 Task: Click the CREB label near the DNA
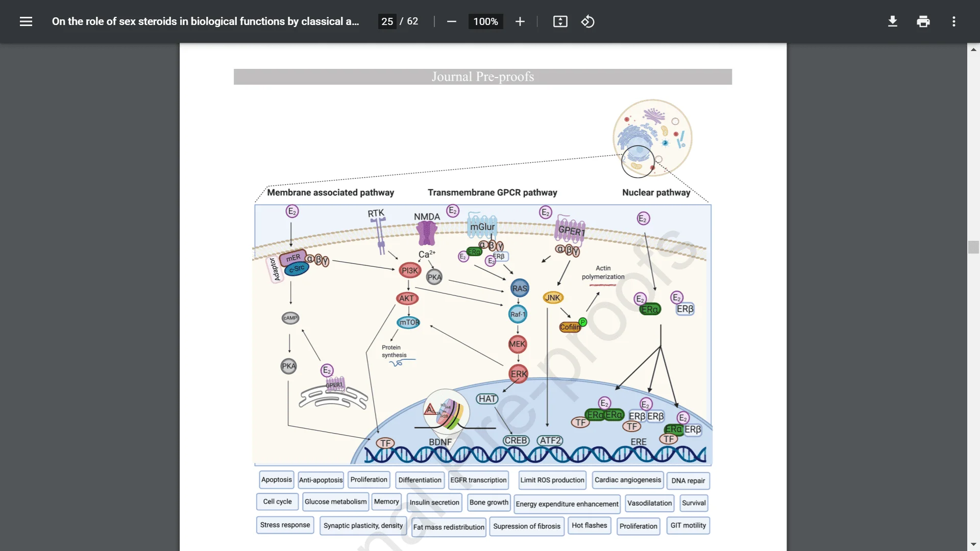[516, 440]
